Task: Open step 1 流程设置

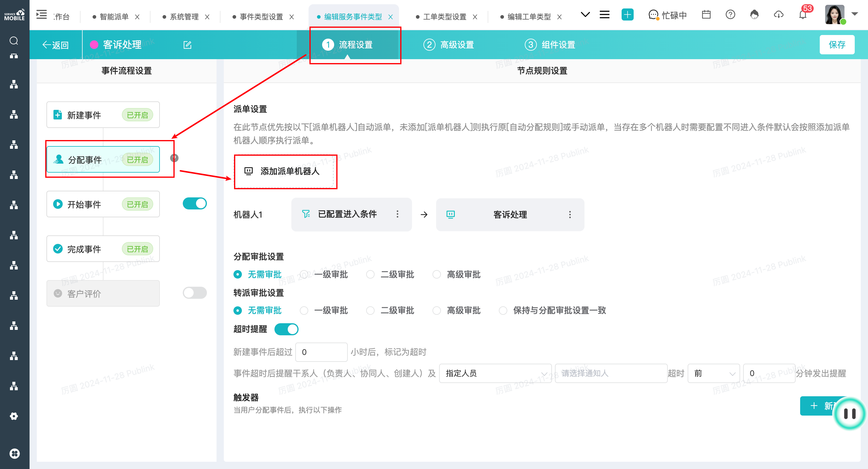Action: coord(348,44)
